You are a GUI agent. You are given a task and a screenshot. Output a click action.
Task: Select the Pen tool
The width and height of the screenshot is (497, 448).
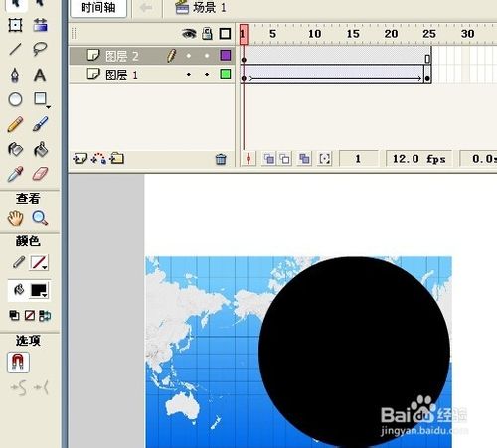click(15, 75)
